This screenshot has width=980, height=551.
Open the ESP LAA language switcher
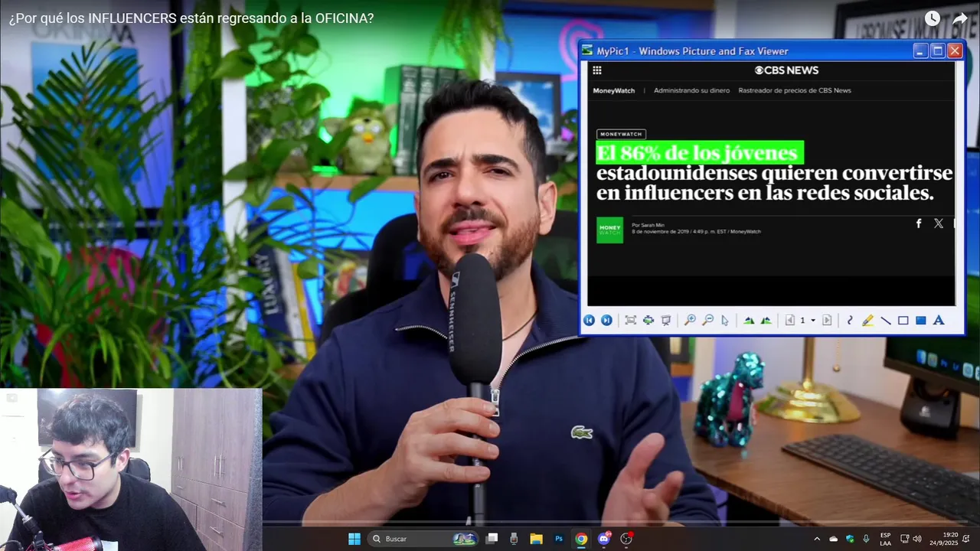pyautogui.click(x=885, y=539)
